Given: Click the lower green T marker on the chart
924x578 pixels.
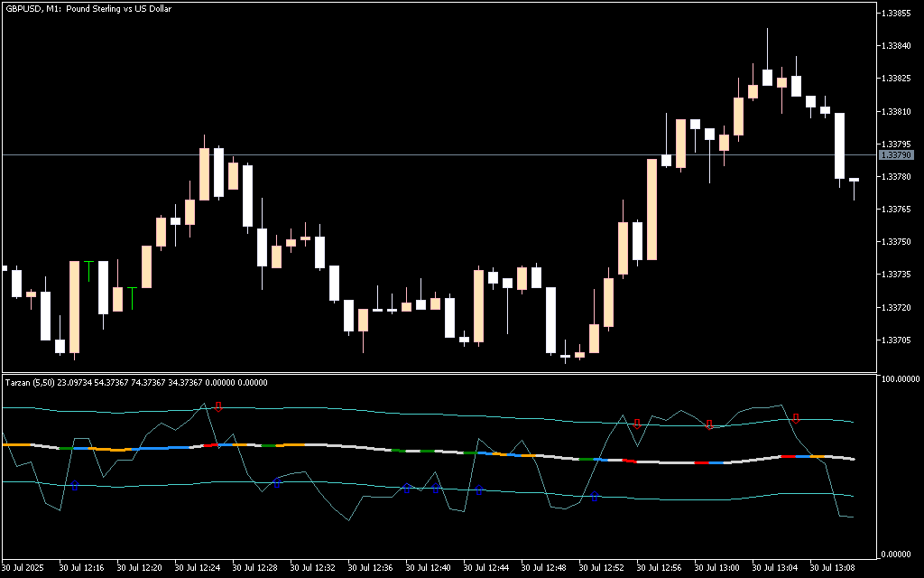Looking at the screenshot, I should click(x=132, y=297).
